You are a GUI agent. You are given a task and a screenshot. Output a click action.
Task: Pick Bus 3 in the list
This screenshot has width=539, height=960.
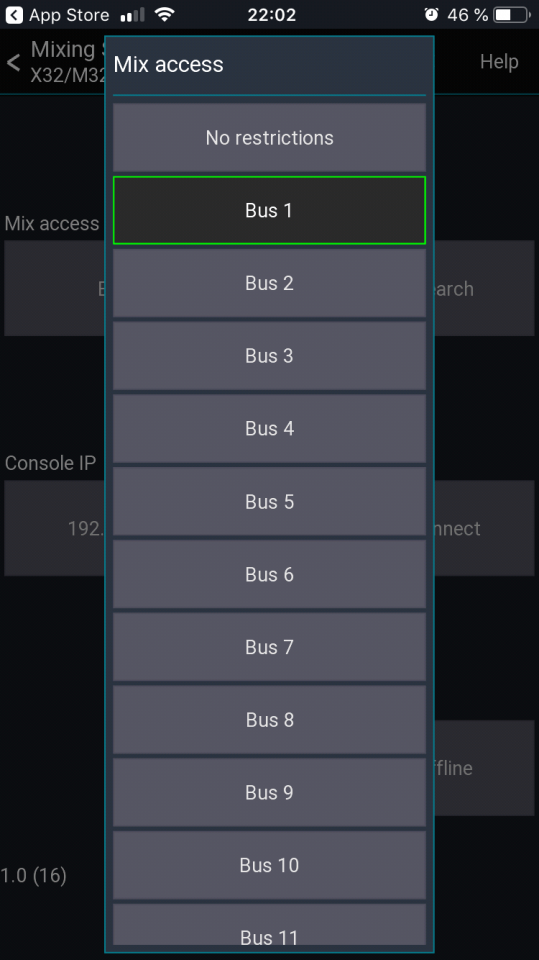tap(270, 356)
